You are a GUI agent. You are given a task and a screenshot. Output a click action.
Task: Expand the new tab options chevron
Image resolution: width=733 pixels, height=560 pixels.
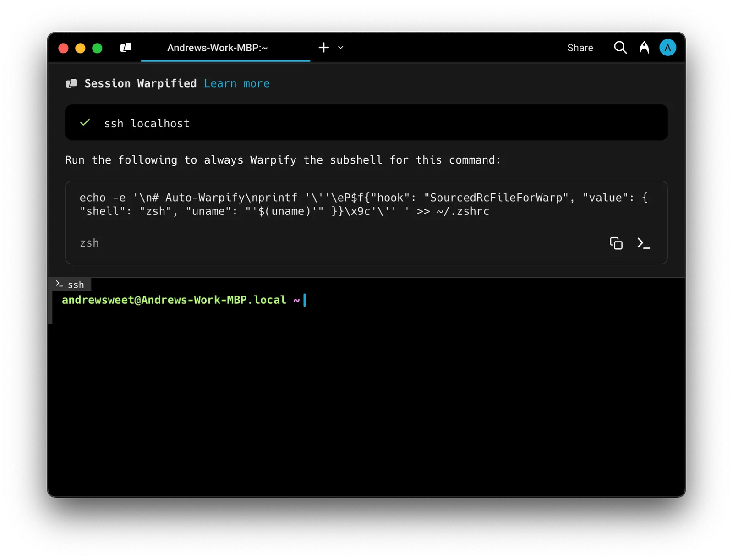pyautogui.click(x=341, y=47)
